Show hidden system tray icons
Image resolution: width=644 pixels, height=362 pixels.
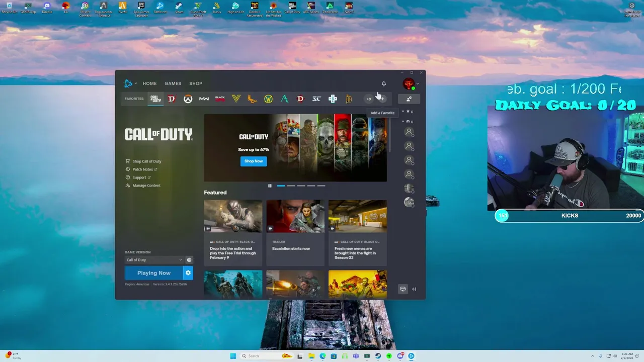[592, 356]
